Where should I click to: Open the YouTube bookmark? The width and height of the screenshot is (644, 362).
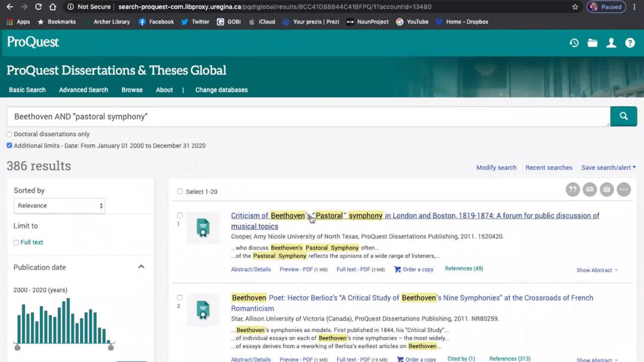click(x=412, y=22)
